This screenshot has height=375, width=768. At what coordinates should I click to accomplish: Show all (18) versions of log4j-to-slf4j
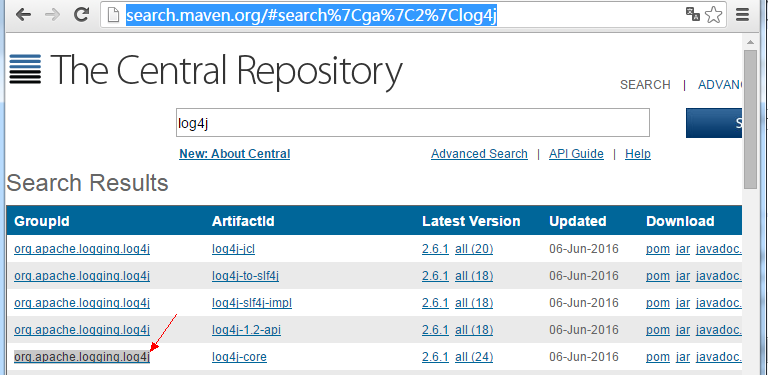click(x=474, y=276)
